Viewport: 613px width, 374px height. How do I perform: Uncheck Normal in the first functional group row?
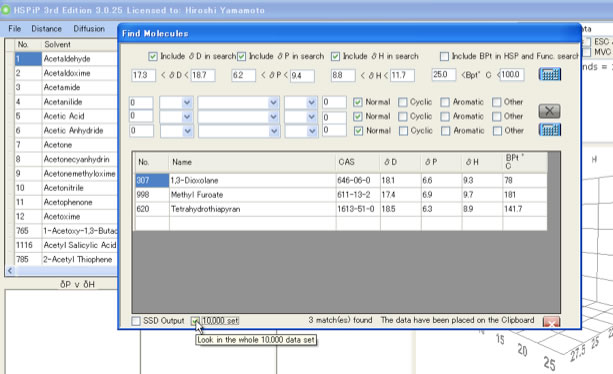point(357,102)
